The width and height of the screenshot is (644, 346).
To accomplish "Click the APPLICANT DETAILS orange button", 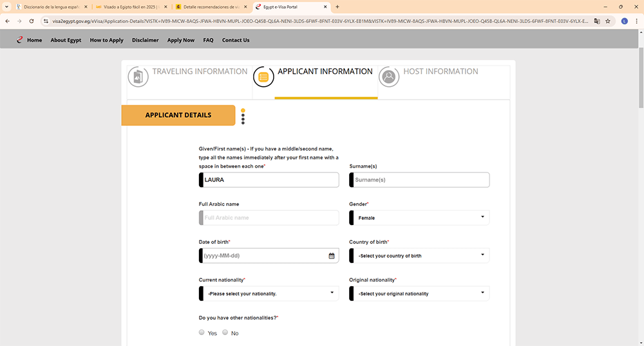I will pos(178,115).
